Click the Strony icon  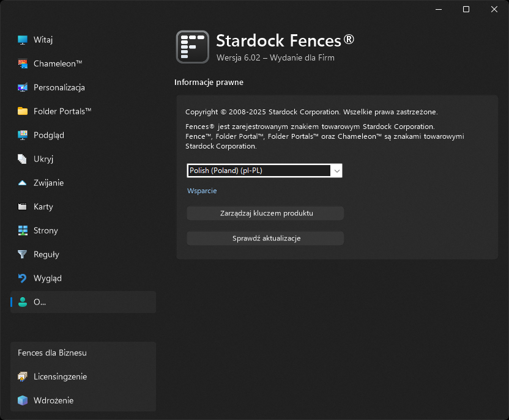click(x=23, y=230)
